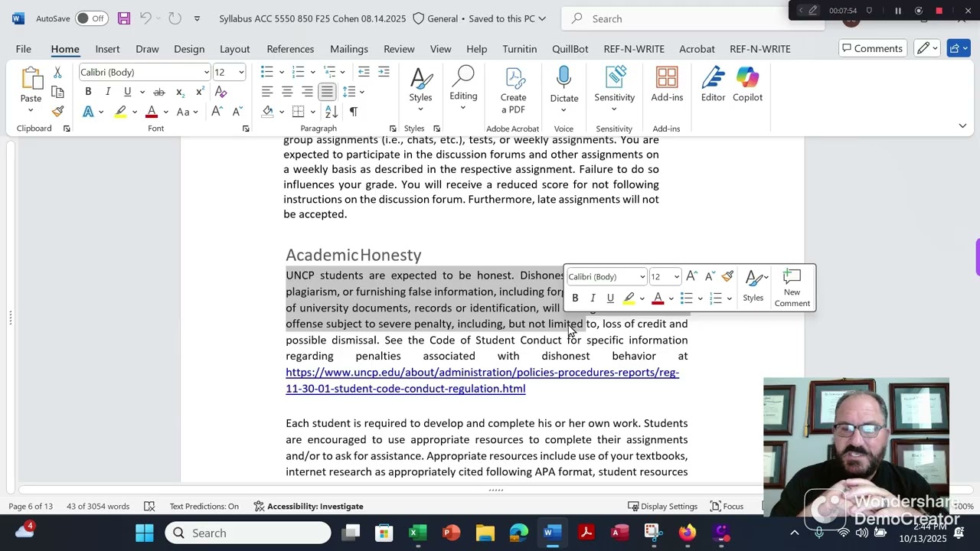Click Bullets list icon in ribbon
The height and width of the screenshot is (551, 980).
click(x=266, y=72)
